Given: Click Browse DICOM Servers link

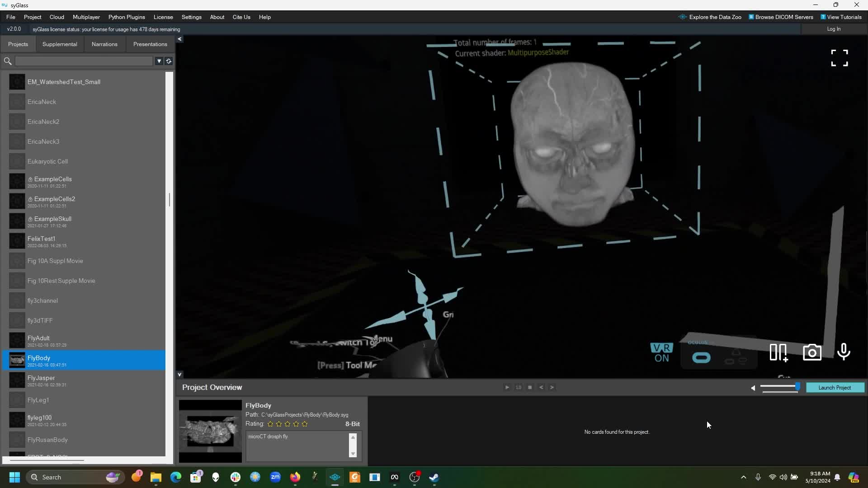Looking at the screenshot, I should 781,17.
